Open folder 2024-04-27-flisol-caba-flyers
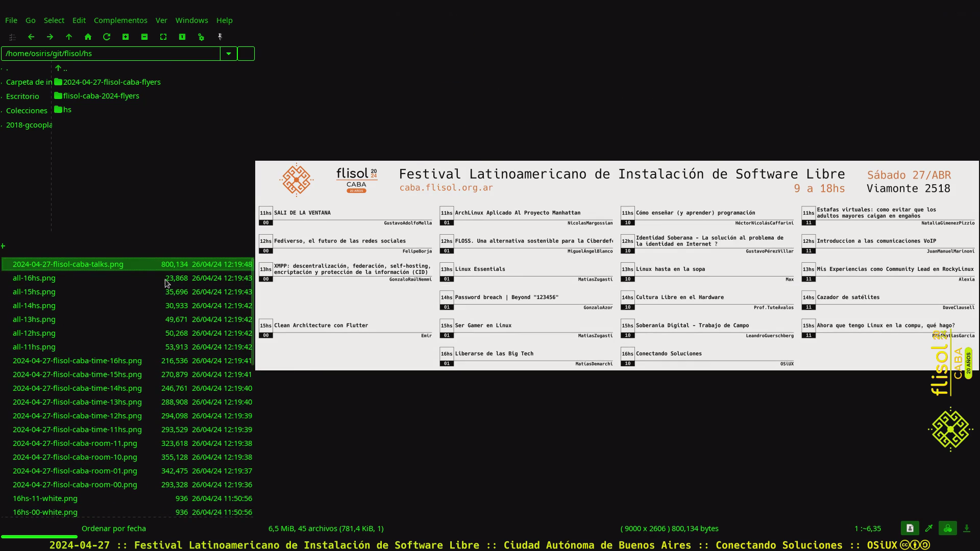Screen dimensions: 980x551 (x=107, y=82)
